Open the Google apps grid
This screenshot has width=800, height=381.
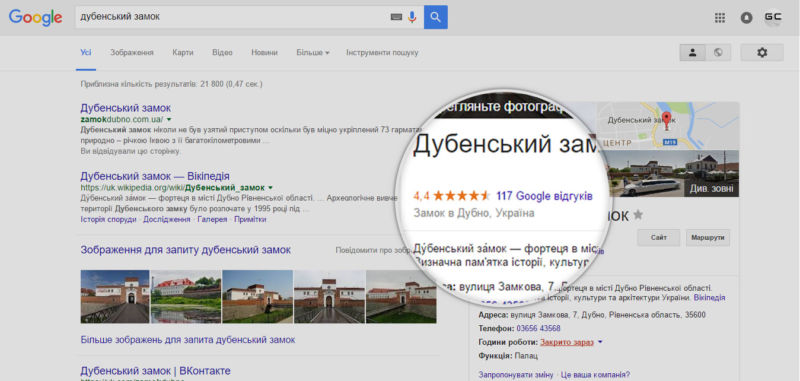pyautogui.click(x=719, y=18)
